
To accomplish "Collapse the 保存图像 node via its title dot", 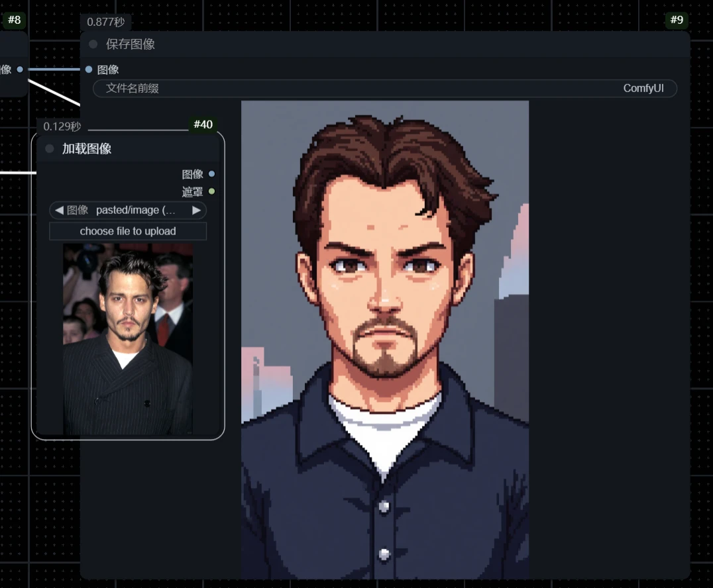I will (93, 44).
